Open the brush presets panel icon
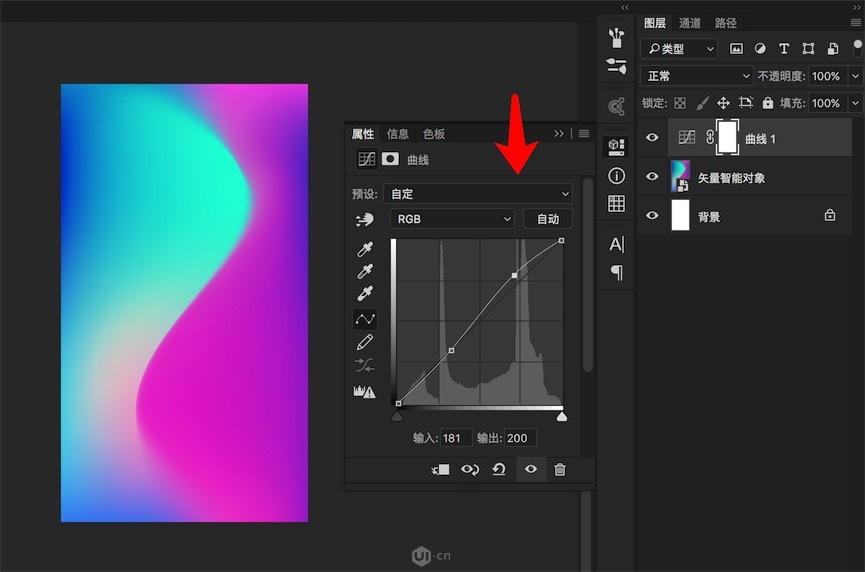 616,38
